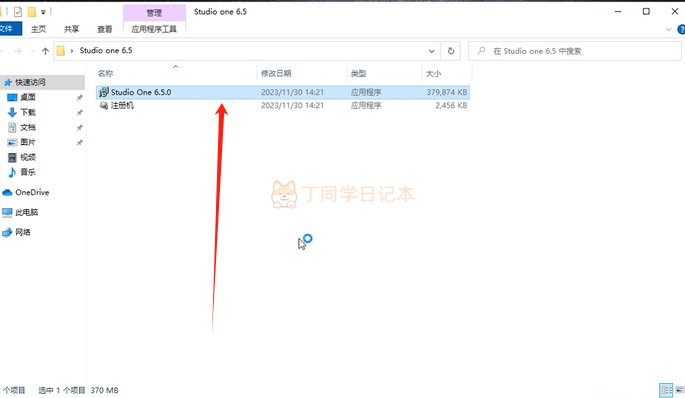Click the 2,456 KB size cell
The image size is (685, 398).
[451, 105]
